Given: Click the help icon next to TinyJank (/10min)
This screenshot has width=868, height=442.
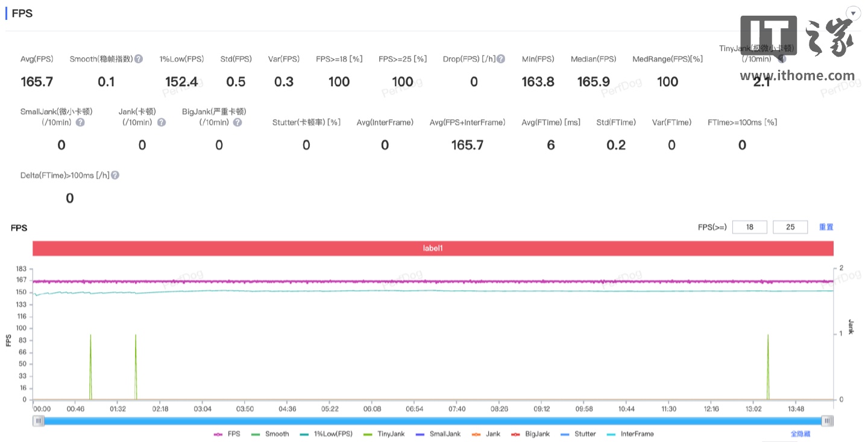Looking at the screenshot, I should coord(782,59).
